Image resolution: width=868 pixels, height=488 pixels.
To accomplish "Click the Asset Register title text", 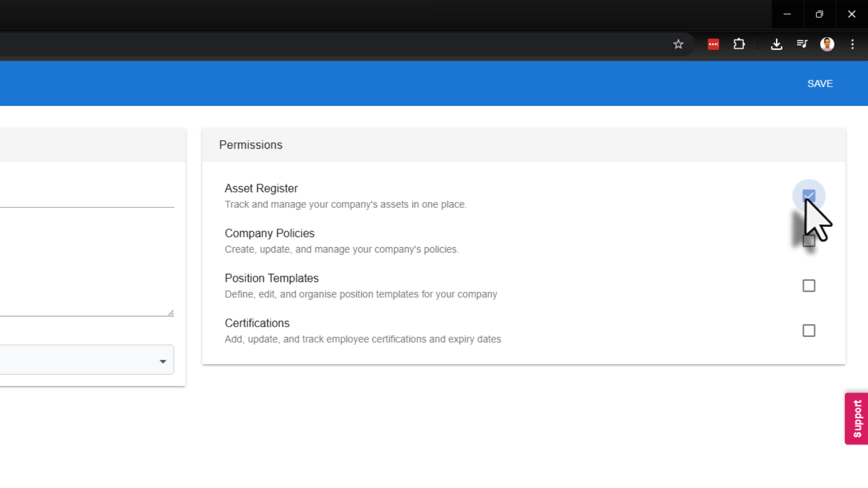I will pos(261,188).
